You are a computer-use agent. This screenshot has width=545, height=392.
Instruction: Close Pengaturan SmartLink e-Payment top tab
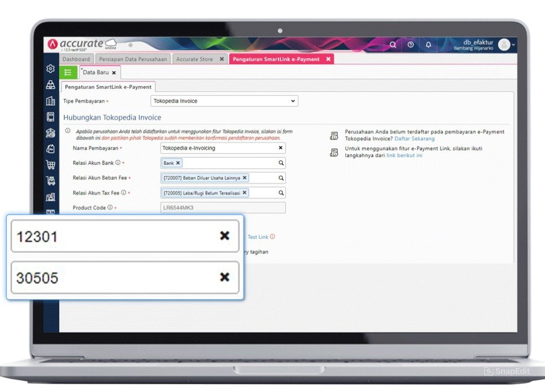coord(328,59)
